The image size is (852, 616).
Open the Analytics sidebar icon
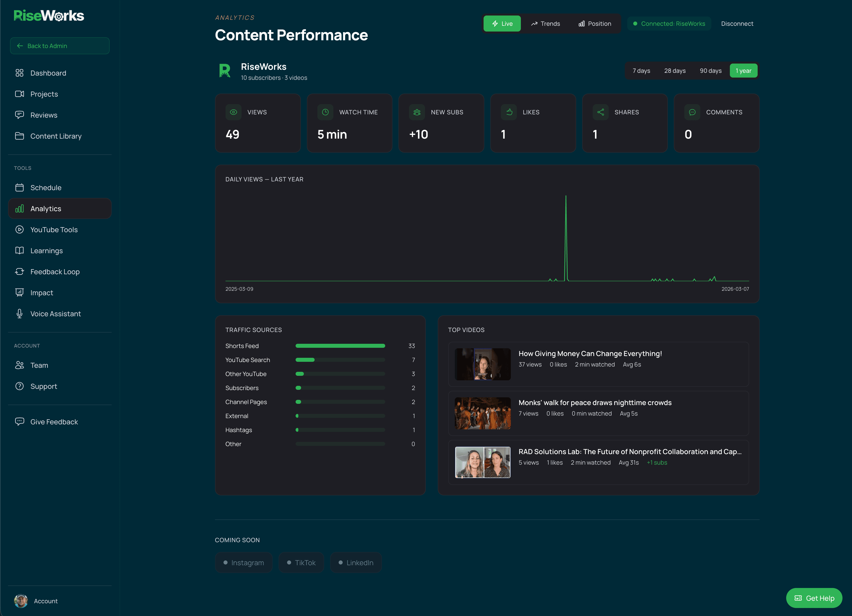click(x=20, y=208)
